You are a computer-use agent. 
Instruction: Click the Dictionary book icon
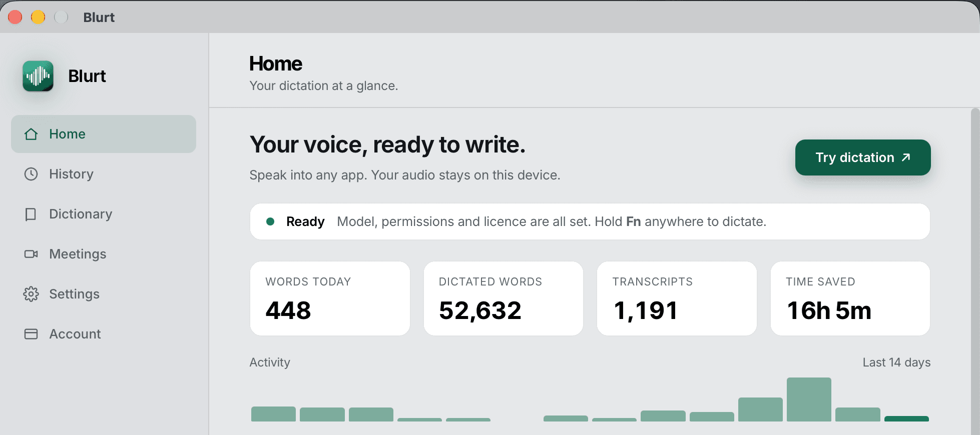tap(31, 214)
